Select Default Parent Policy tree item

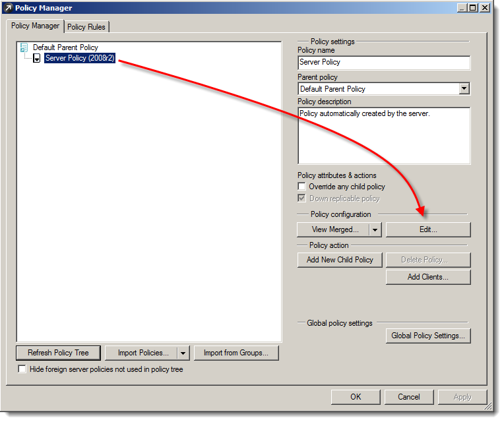pos(65,47)
